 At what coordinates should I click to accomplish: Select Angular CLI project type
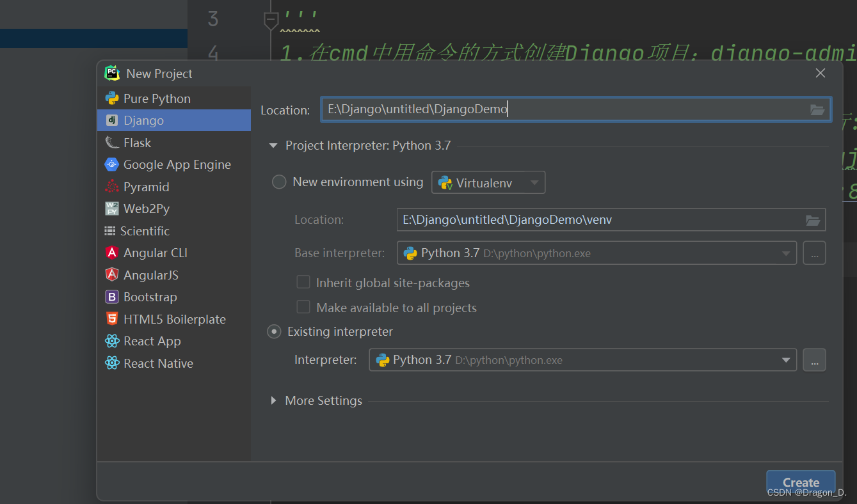173,253
